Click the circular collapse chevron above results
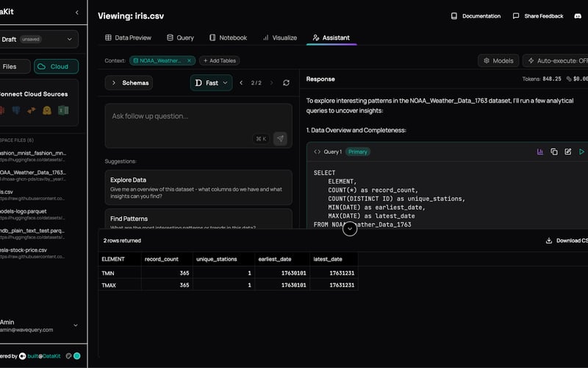588x368 pixels. pos(350,229)
